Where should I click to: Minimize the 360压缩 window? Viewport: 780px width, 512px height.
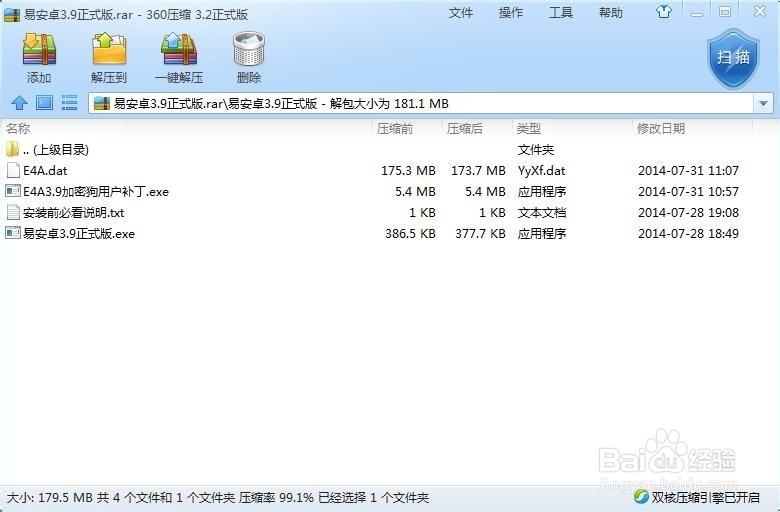click(697, 12)
